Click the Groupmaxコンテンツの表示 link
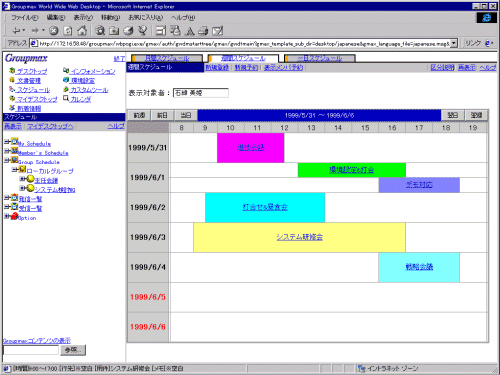 pos(37,341)
